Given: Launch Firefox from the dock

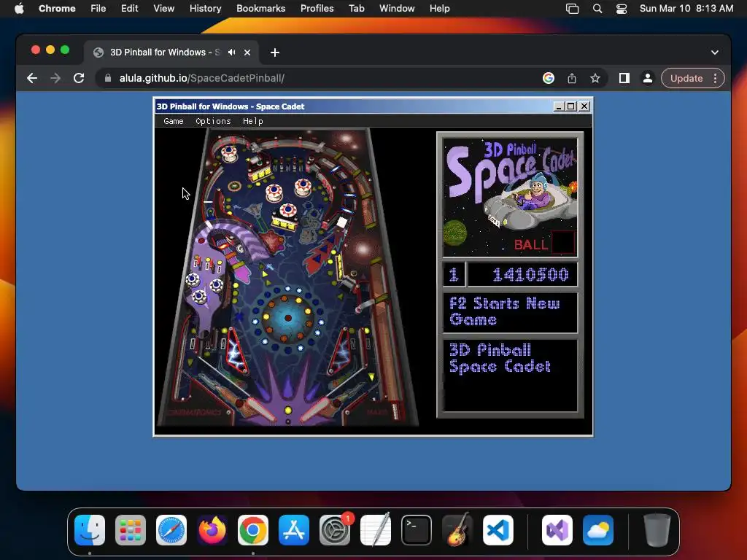Looking at the screenshot, I should (212, 530).
